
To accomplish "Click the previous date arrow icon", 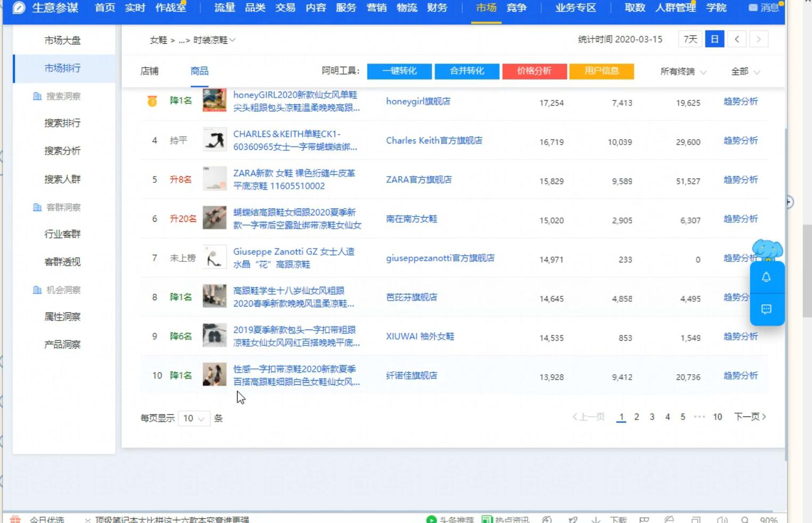I will 737,39.
